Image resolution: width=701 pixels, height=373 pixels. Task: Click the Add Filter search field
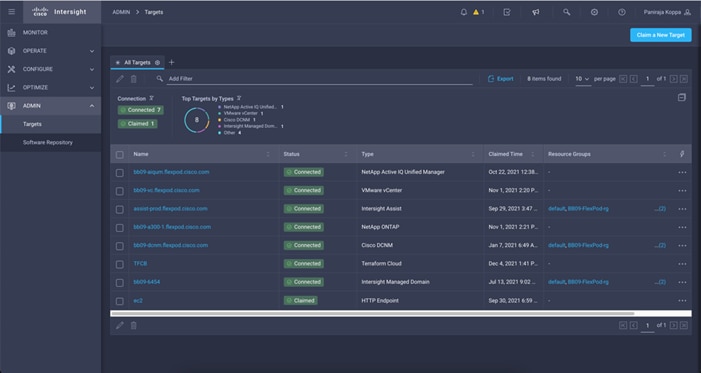(x=320, y=79)
